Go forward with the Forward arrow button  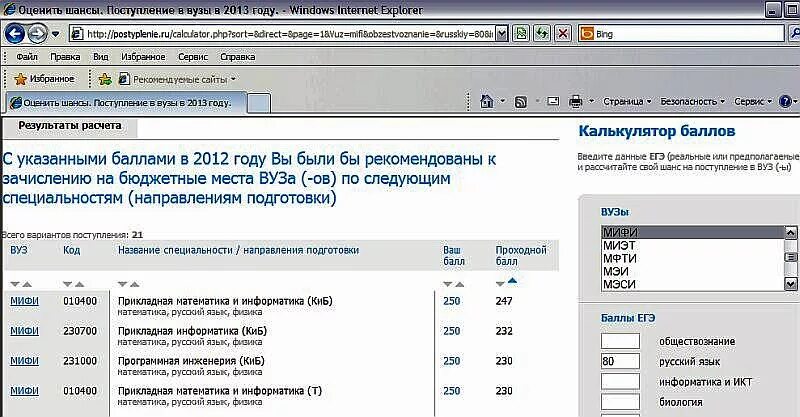click(36, 34)
